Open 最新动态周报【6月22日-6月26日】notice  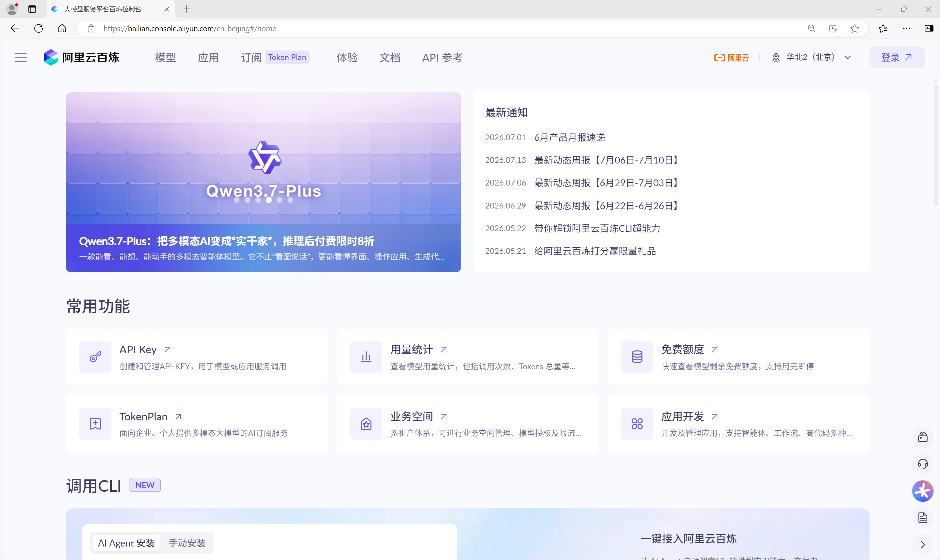click(607, 206)
